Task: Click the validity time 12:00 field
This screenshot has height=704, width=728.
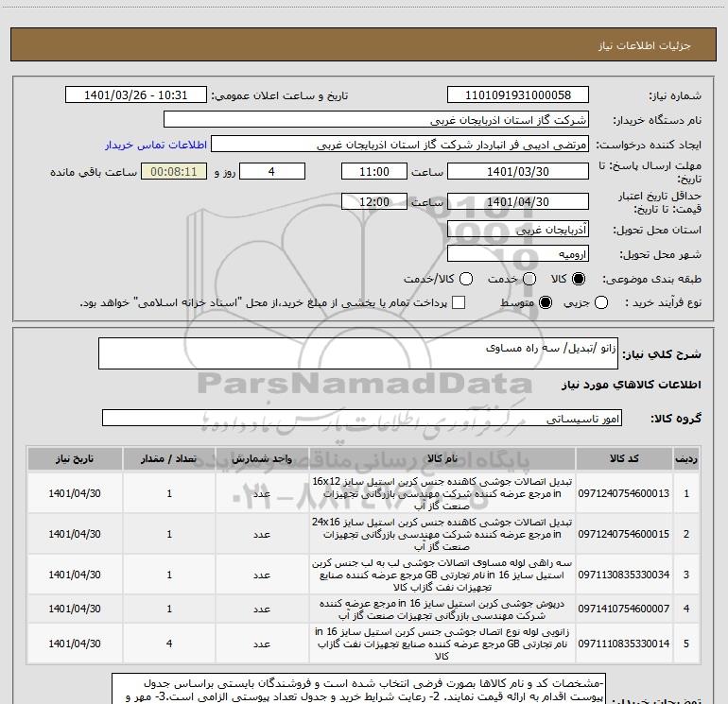Action: click(x=374, y=202)
